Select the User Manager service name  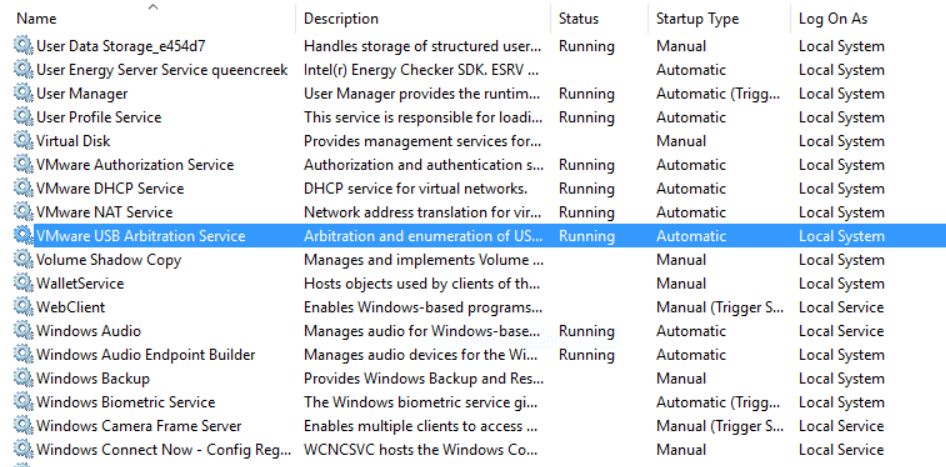pyautogui.click(x=82, y=94)
